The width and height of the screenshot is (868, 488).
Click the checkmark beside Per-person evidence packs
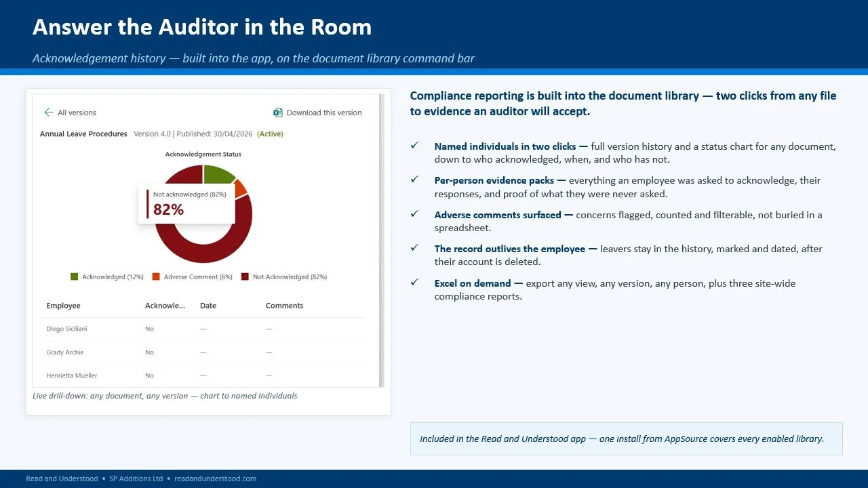[414, 180]
